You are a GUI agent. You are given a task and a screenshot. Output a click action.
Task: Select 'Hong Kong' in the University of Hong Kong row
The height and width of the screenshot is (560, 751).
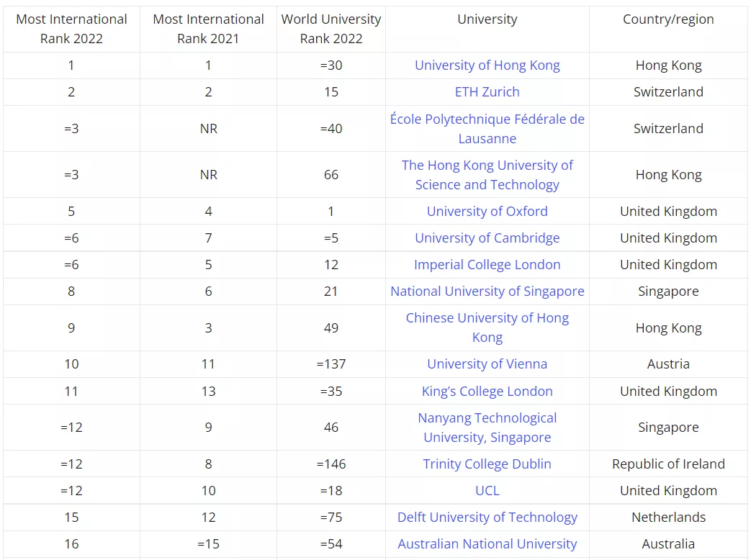668,65
